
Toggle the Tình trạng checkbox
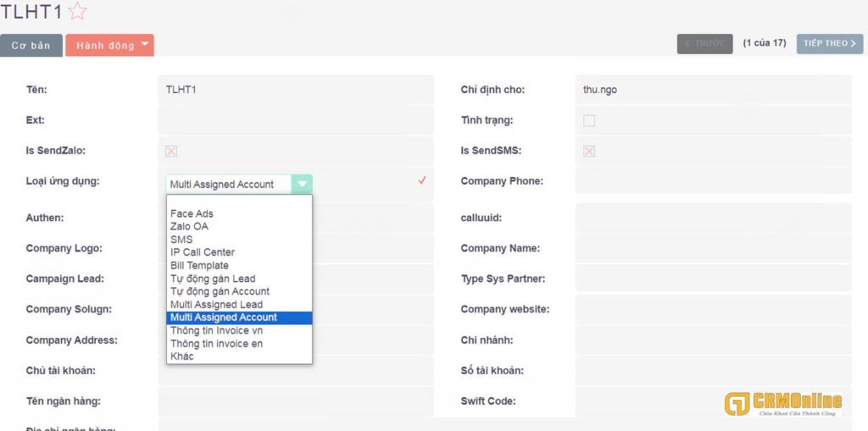pyautogui.click(x=589, y=120)
